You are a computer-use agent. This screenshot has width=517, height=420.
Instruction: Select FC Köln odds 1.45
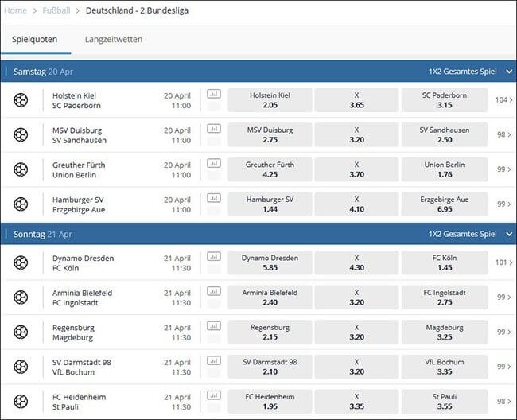tap(445, 262)
